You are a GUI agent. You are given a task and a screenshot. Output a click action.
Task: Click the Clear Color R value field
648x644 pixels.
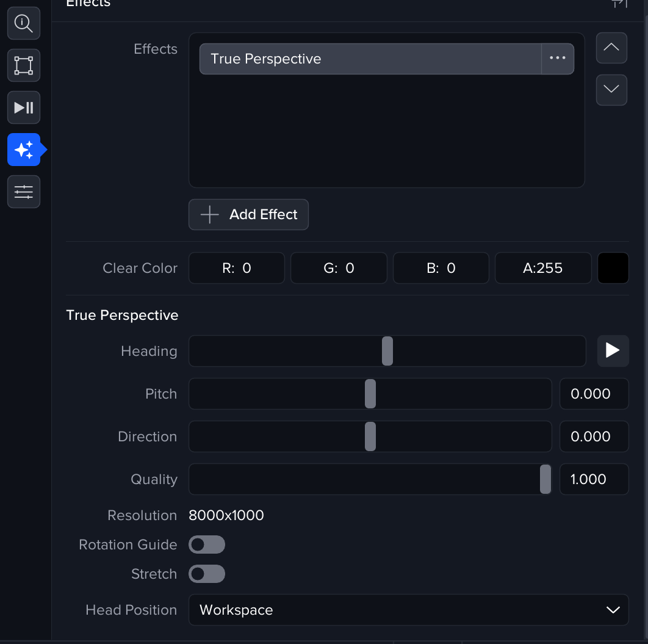pyautogui.click(x=237, y=268)
